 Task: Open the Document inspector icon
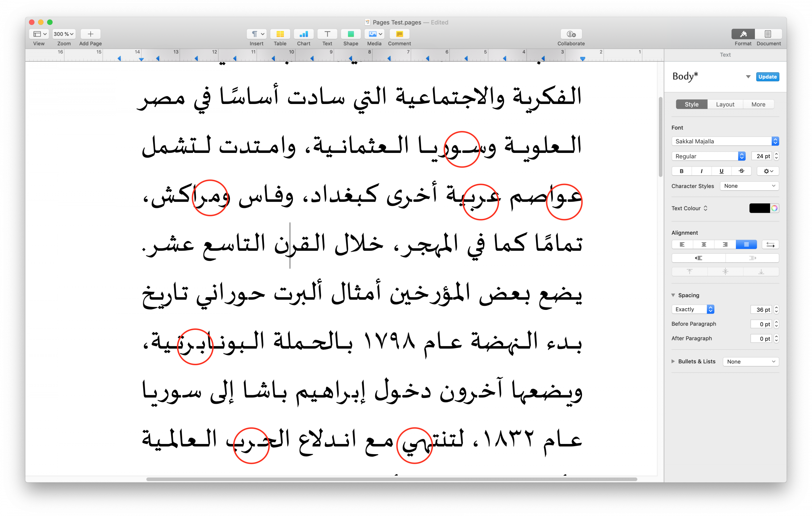pos(768,34)
